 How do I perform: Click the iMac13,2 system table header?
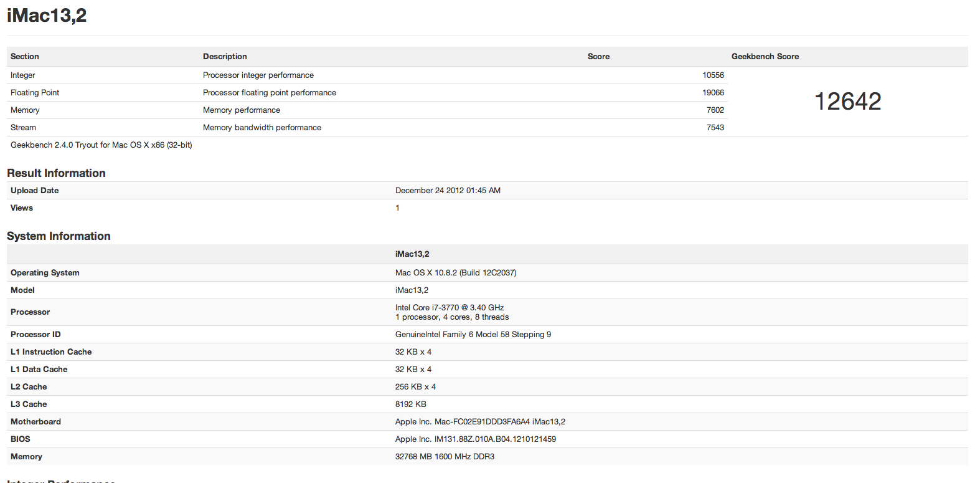tap(412, 254)
